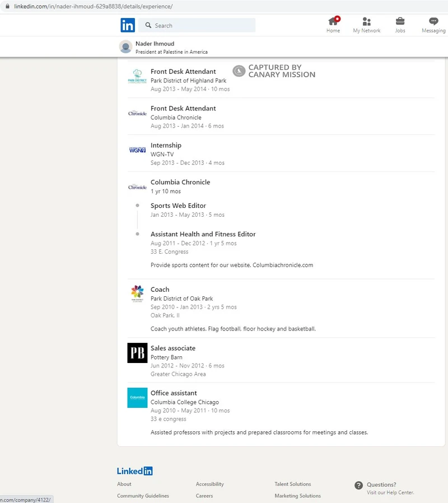
Task: Click the WGN-TV company name
Action: (162, 154)
